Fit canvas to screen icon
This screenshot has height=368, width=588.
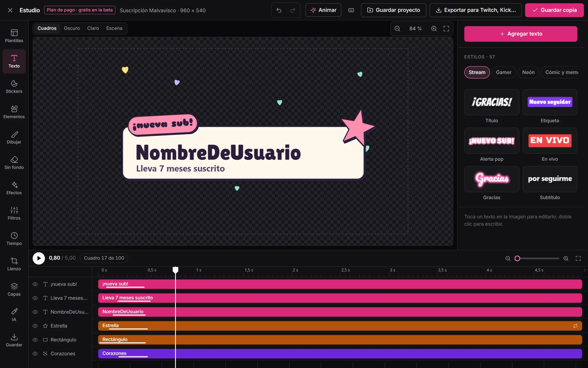click(446, 28)
